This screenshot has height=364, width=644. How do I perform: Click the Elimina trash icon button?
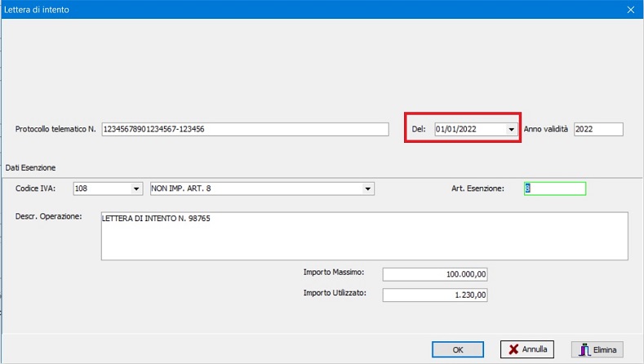[597, 349]
